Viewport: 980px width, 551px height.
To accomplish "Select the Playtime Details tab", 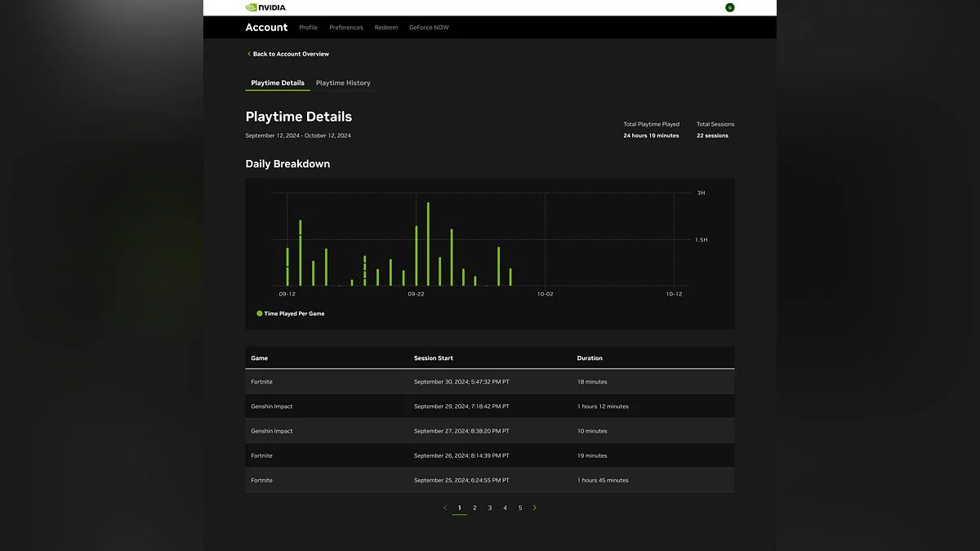I will (278, 83).
